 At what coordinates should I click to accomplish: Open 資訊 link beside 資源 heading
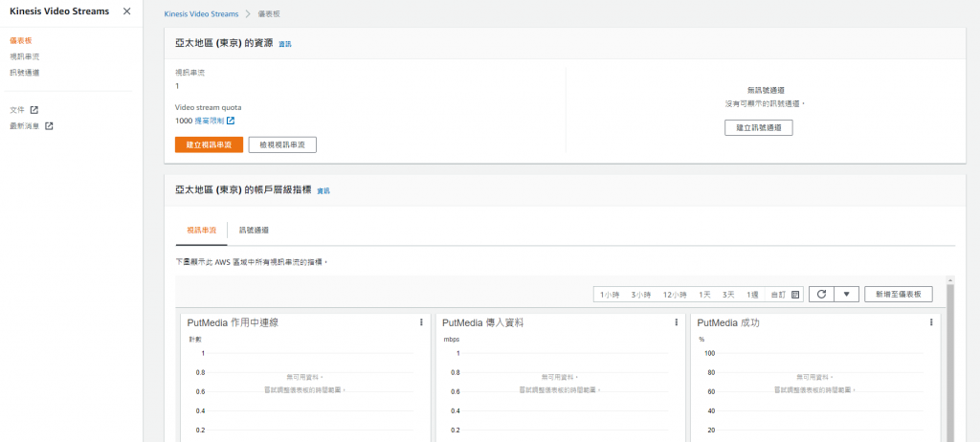tap(285, 44)
